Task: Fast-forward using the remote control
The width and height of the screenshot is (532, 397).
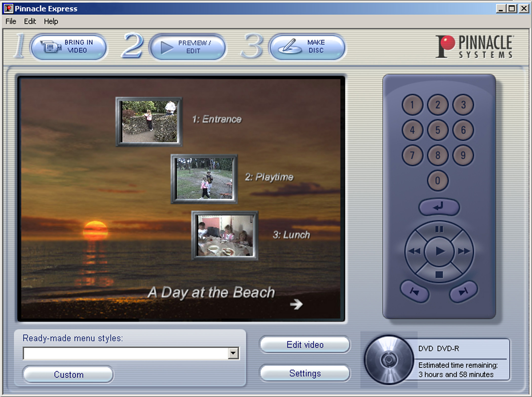Action: pos(464,251)
